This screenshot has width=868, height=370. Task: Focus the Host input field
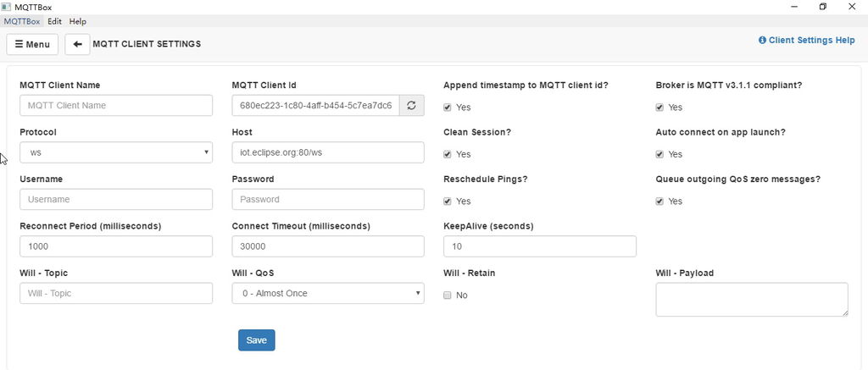[328, 152]
